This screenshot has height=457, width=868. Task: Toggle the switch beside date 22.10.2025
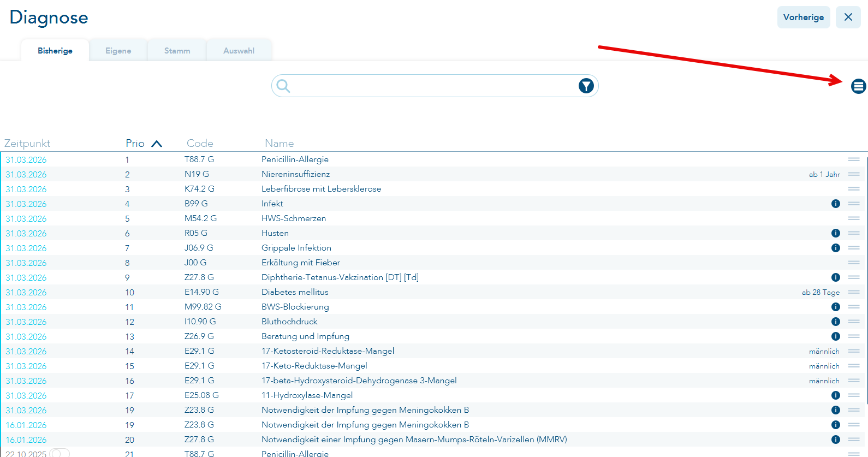click(60, 453)
